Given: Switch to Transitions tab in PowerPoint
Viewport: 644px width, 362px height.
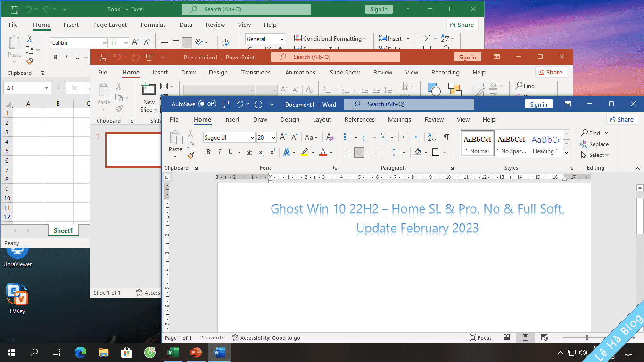Looking at the screenshot, I should (x=256, y=73).
